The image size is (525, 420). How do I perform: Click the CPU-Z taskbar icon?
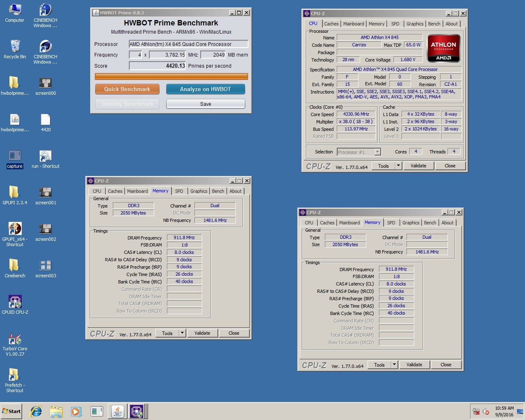[x=137, y=411]
